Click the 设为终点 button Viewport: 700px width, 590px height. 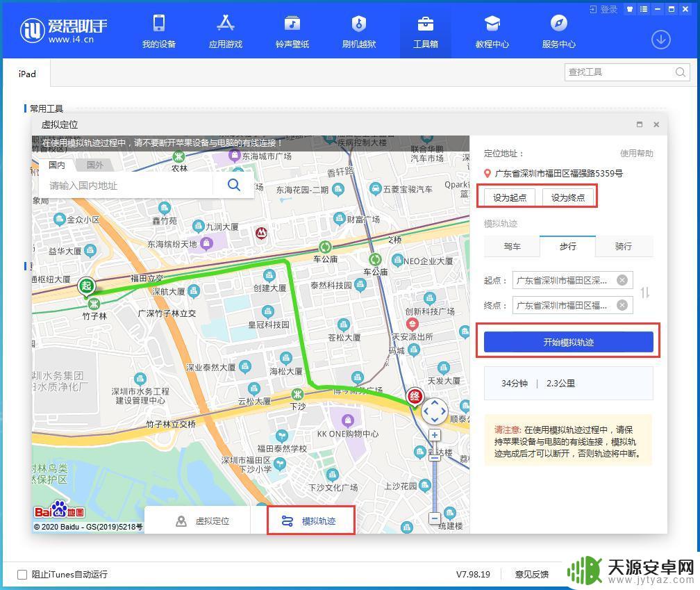(568, 197)
